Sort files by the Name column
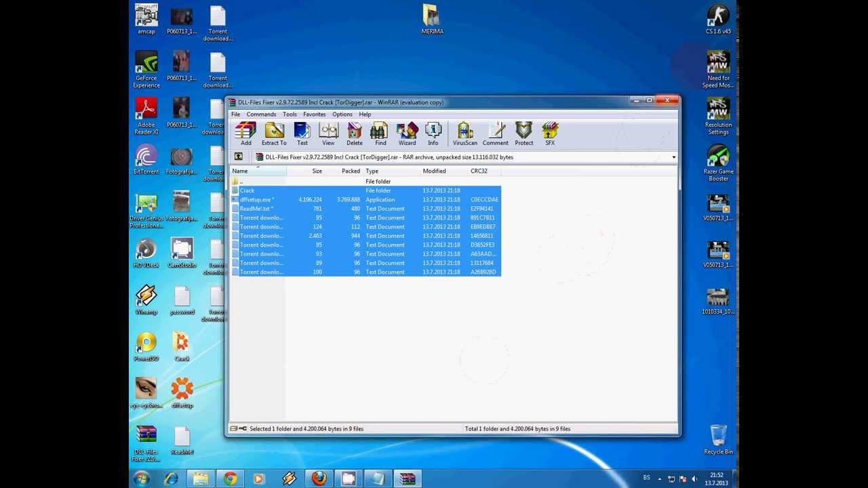The image size is (868, 488). click(x=258, y=171)
